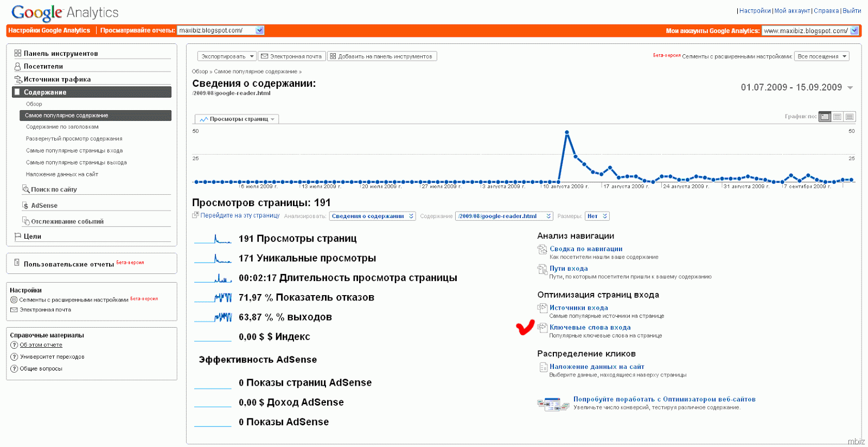The width and height of the screenshot is (868, 447).
Task: Open Содержание section in sidebar
Action: coord(92,92)
